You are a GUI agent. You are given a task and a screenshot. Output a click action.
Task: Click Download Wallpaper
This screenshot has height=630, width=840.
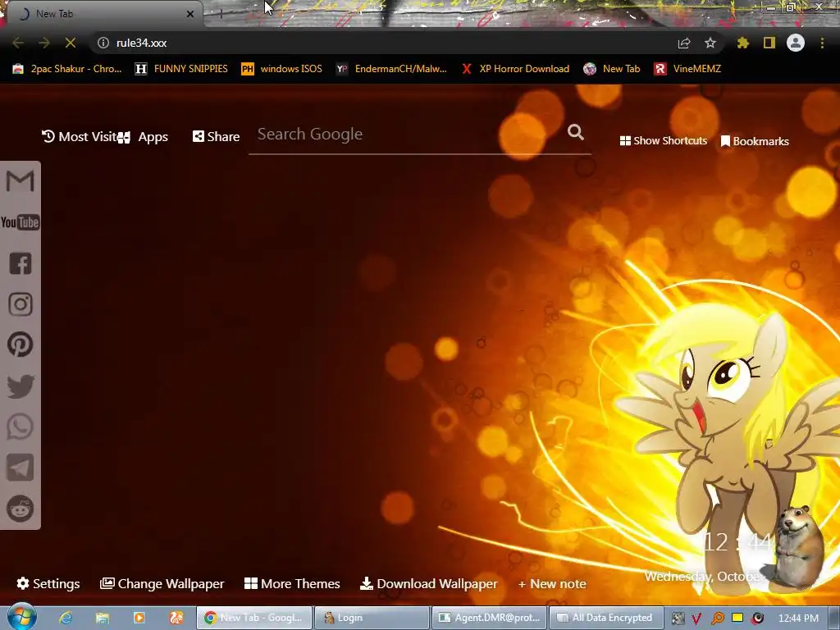tap(428, 583)
